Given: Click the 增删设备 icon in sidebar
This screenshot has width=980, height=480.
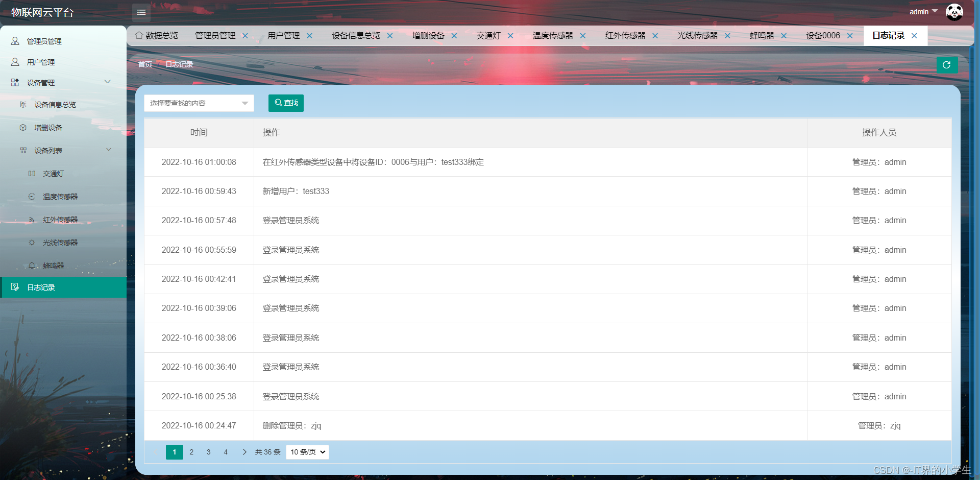Looking at the screenshot, I should tap(23, 127).
